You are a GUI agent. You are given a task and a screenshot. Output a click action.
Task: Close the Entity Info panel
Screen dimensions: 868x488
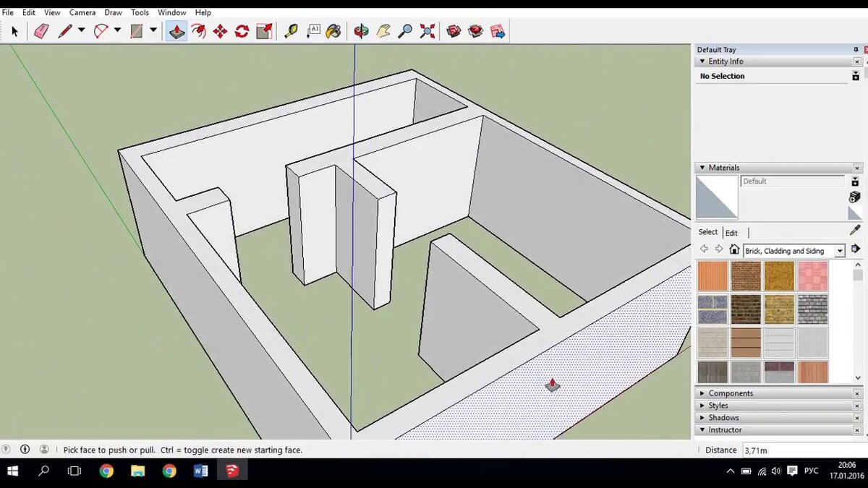pos(857,61)
